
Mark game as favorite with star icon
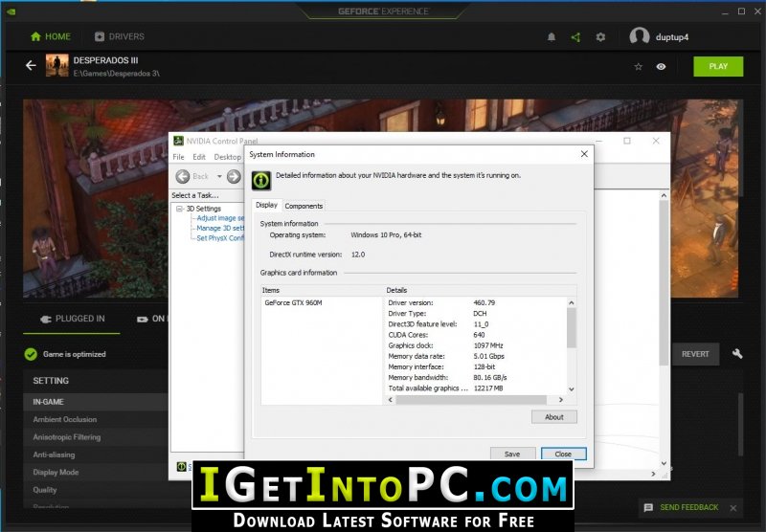(638, 66)
